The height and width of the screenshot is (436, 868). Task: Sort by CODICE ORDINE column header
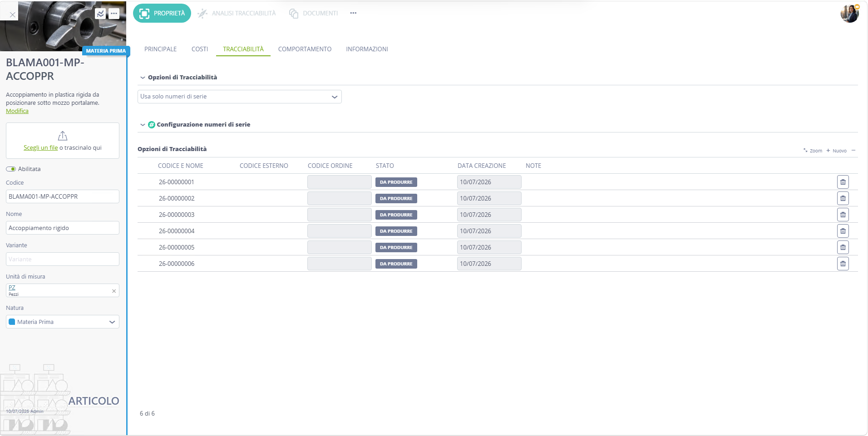tap(330, 166)
